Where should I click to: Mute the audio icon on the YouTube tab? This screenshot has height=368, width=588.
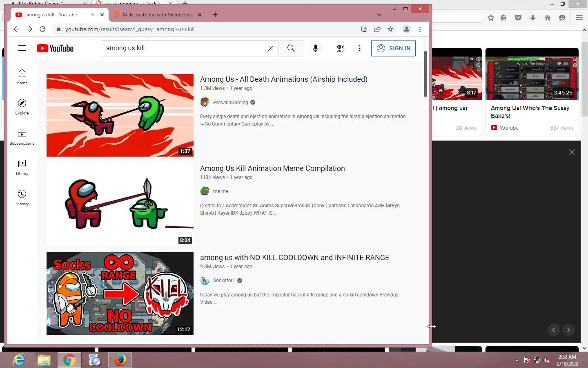point(93,15)
